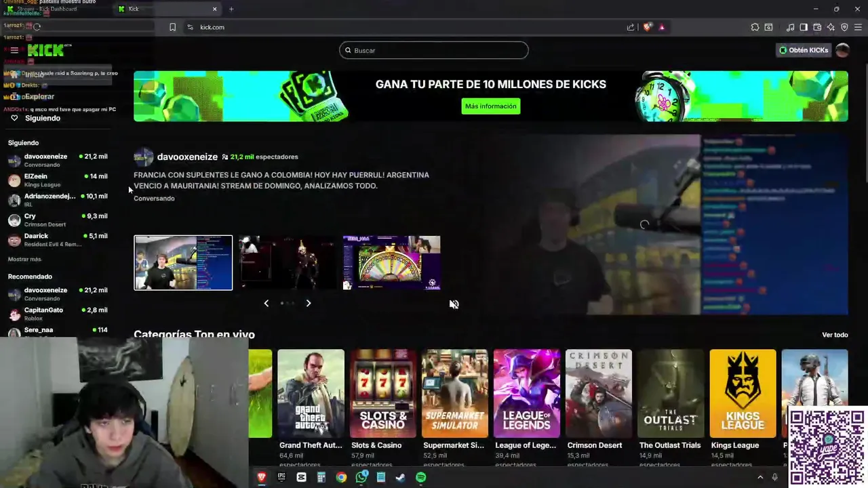Viewport: 868px width, 488px height.
Task: Open the Crimson Desert category
Action: click(599, 407)
